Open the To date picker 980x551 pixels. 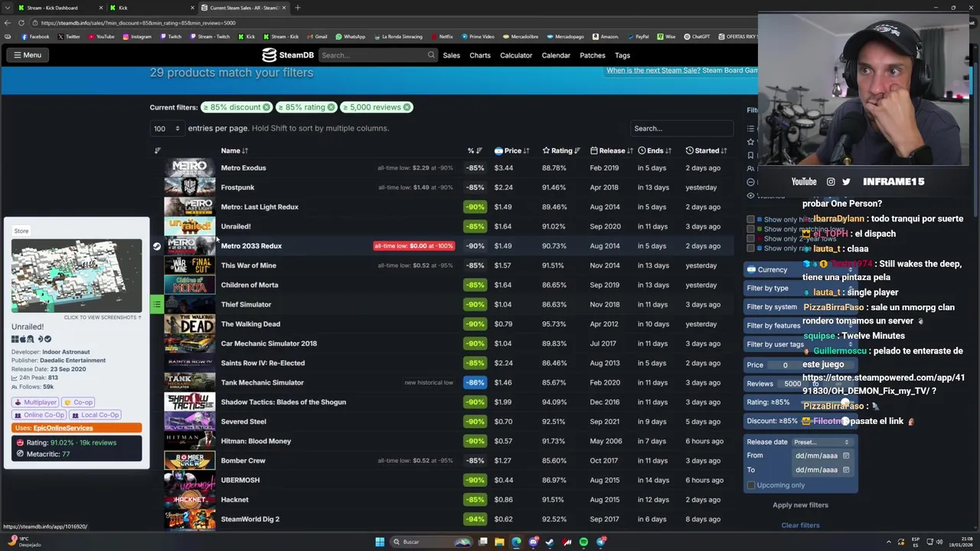846,470
